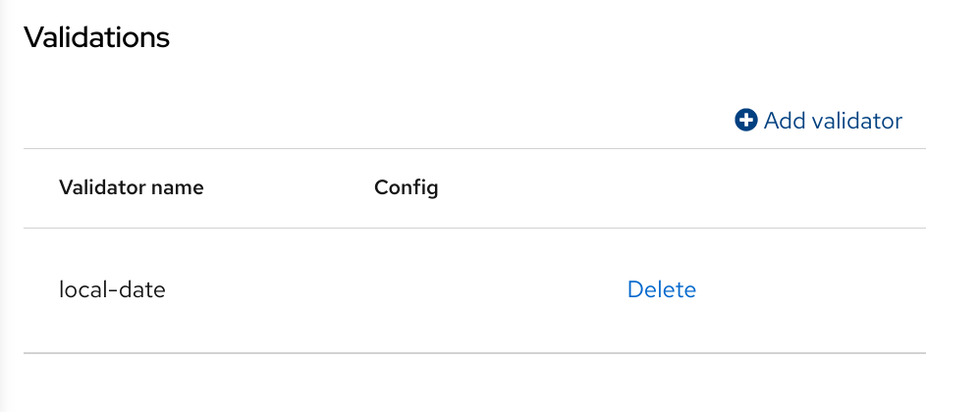Click the Add validator button
Image resolution: width=980 pixels, height=412 pixels.
click(x=819, y=121)
